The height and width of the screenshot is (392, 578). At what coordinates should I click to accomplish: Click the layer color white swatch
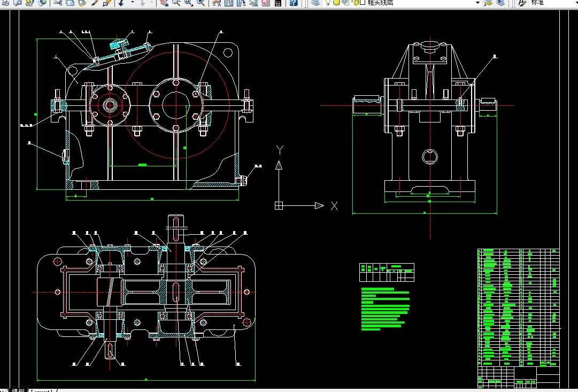click(x=362, y=3)
